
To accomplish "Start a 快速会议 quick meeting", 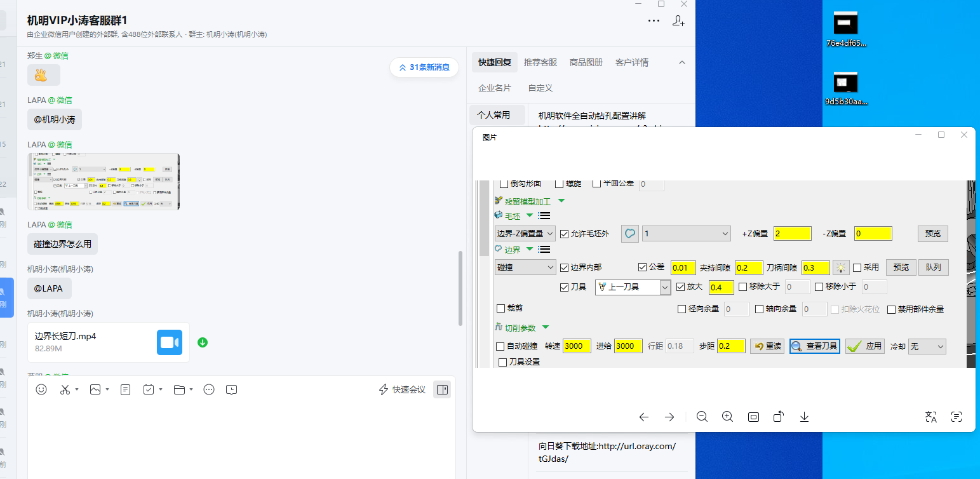I will pyautogui.click(x=402, y=389).
